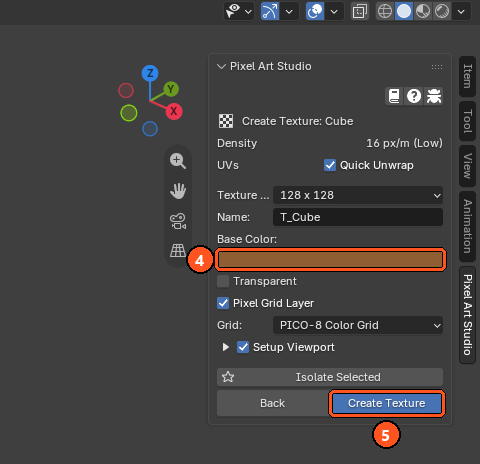Click the negative Y axis gizmo circle

click(129, 113)
